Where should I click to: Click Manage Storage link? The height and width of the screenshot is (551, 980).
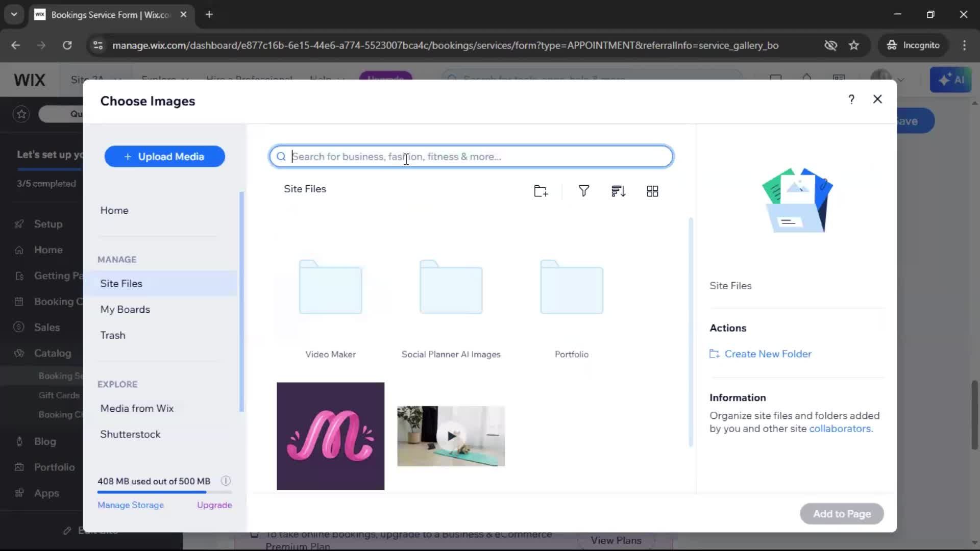pos(131,505)
